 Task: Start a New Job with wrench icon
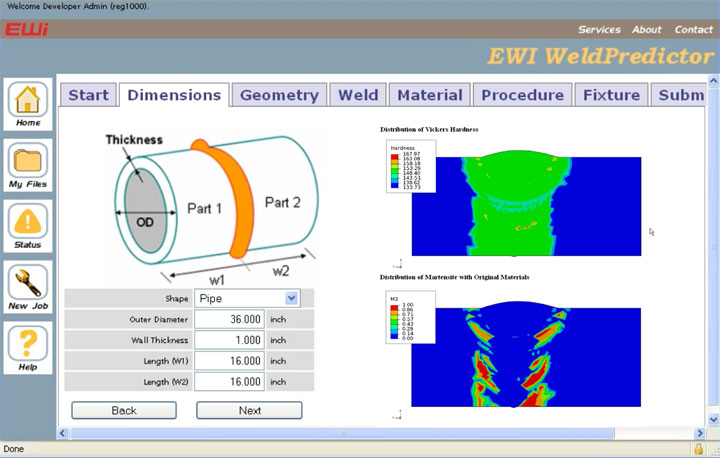coord(28,287)
